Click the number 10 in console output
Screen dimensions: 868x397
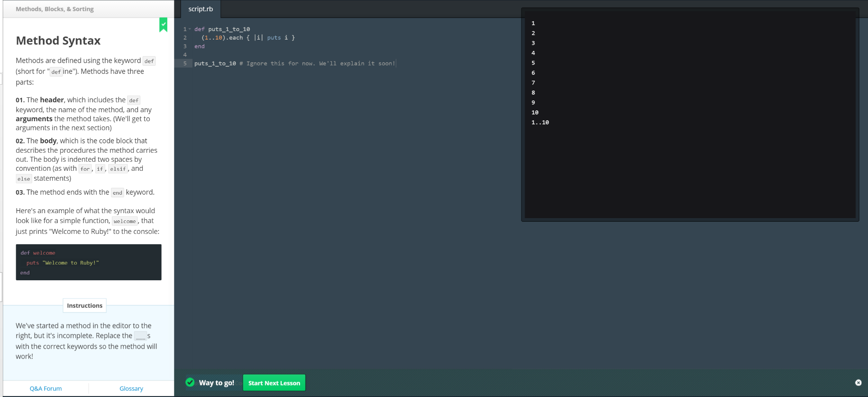[x=535, y=113]
